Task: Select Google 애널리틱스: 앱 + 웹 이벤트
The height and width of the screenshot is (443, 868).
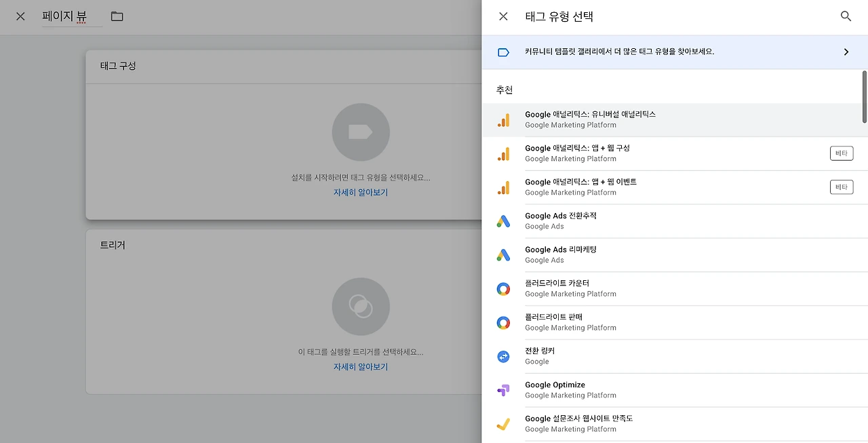Action: point(675,188)
